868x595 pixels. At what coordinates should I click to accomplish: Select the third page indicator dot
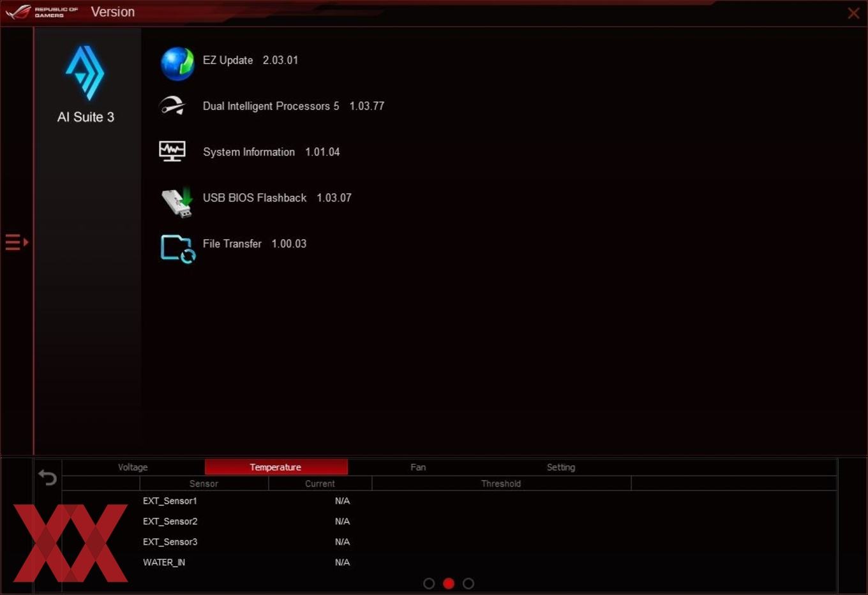(x=468, y=584)
